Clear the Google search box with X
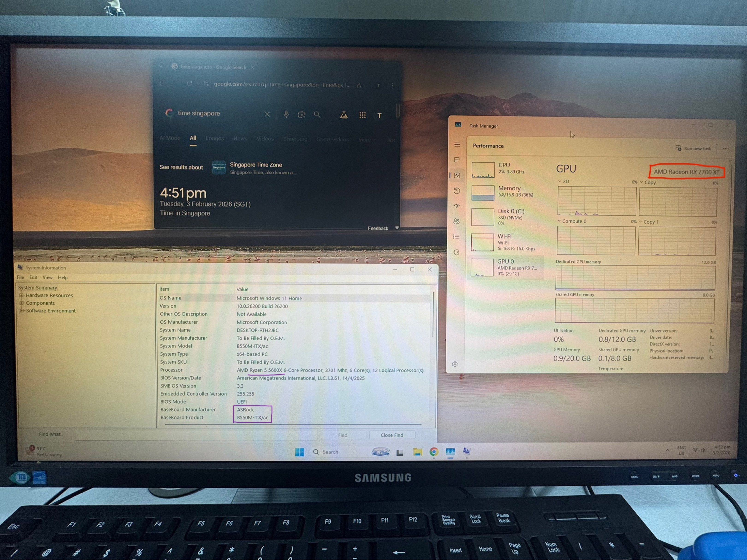The image size is (747, 560). [267, 114]
